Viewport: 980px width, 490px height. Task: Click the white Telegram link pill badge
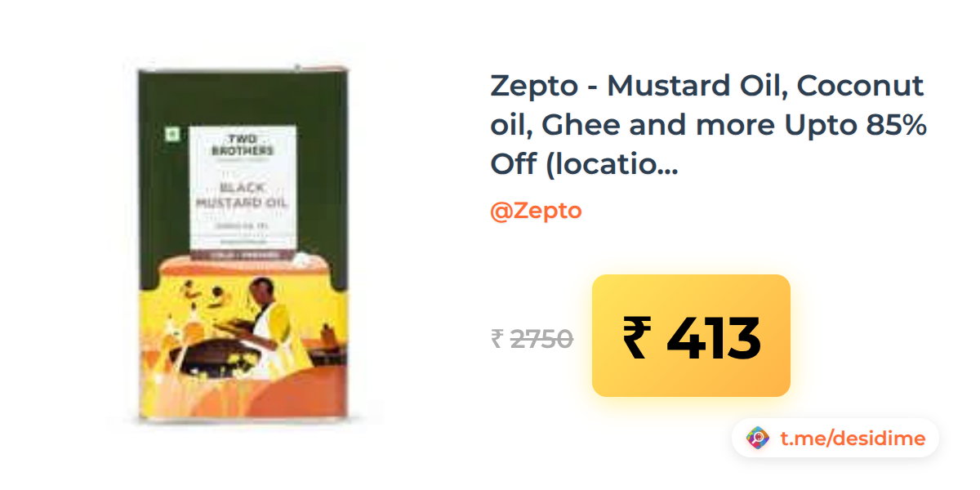(x=835, y=439)
